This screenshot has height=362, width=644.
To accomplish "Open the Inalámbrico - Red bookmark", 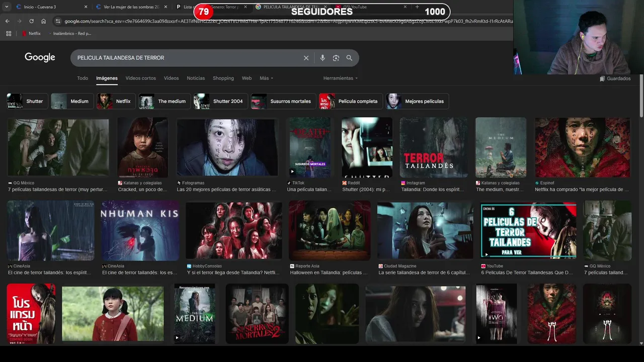I will (x=71, y=33).
